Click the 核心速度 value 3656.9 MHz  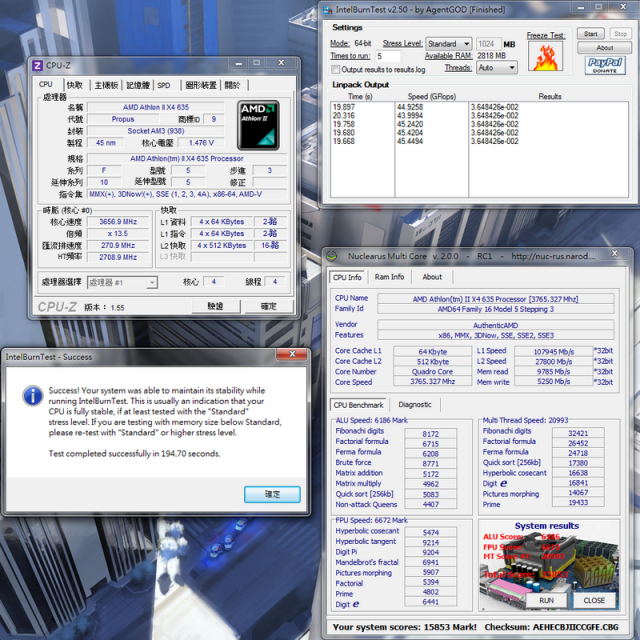click(x=118, y=222)
